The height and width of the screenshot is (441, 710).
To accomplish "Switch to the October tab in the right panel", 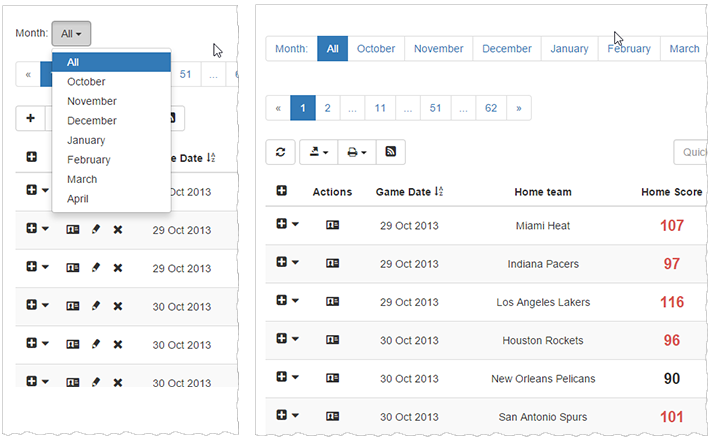I will (376, 48).
